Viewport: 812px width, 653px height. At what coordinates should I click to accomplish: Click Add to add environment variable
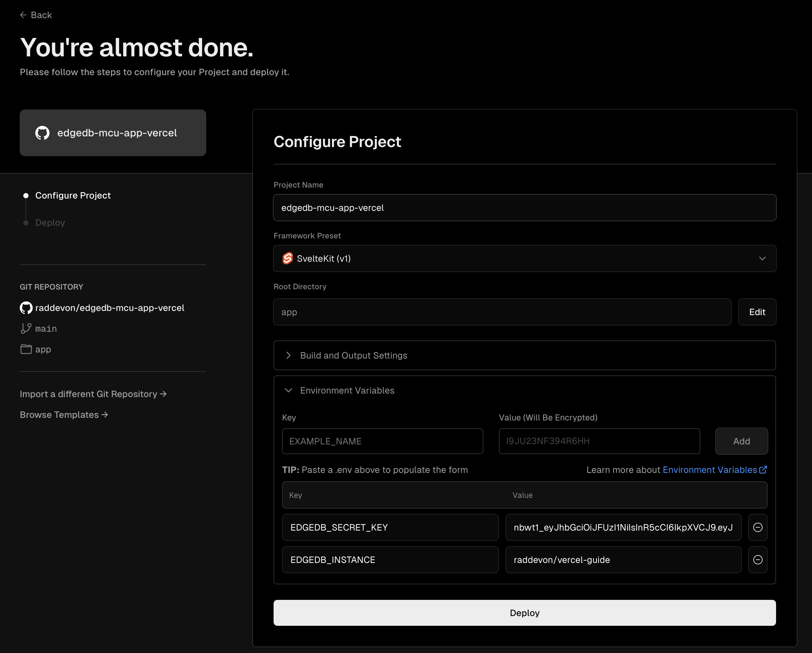click(x=741, y=441)
